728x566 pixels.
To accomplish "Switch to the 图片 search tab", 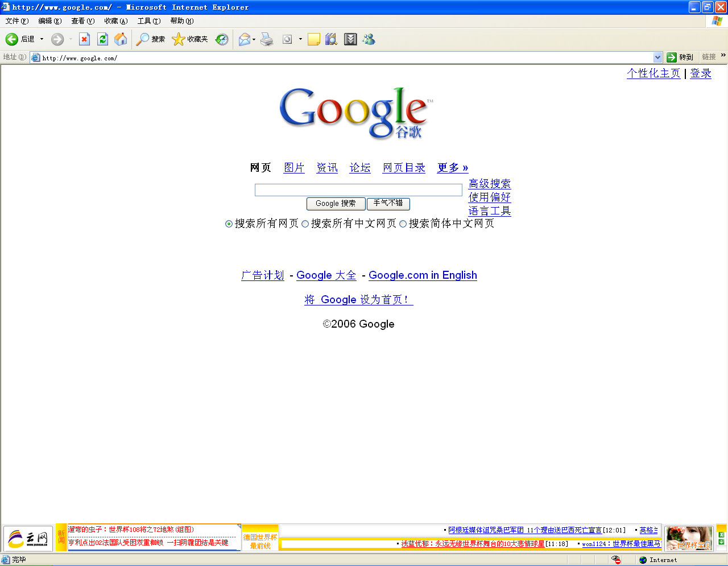I will pos(294,168).
